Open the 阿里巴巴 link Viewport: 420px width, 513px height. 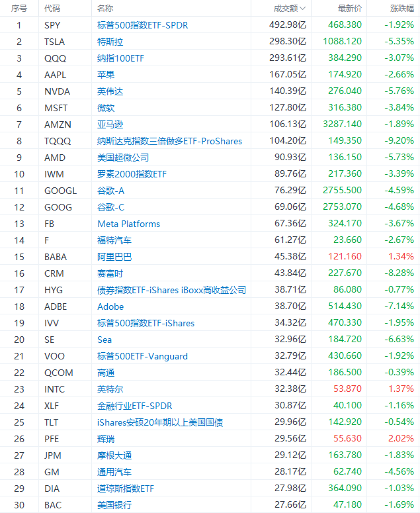[x=114, y=257]
